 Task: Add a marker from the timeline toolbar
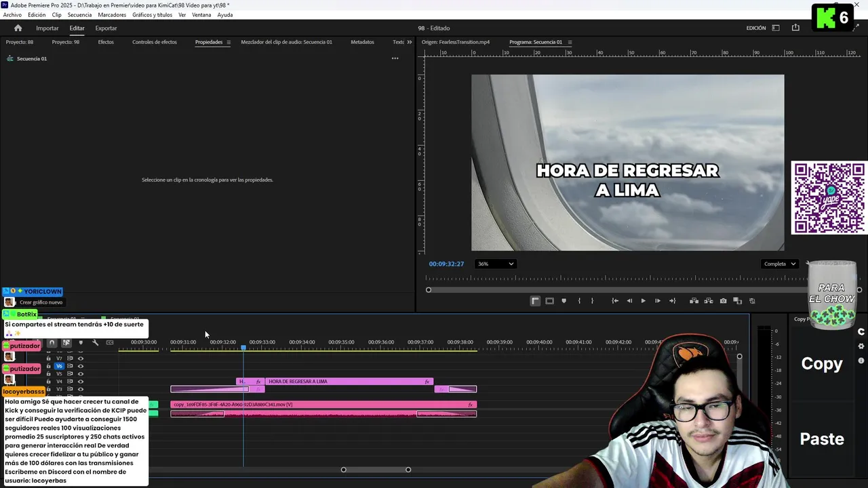click(x=81, y=342)
